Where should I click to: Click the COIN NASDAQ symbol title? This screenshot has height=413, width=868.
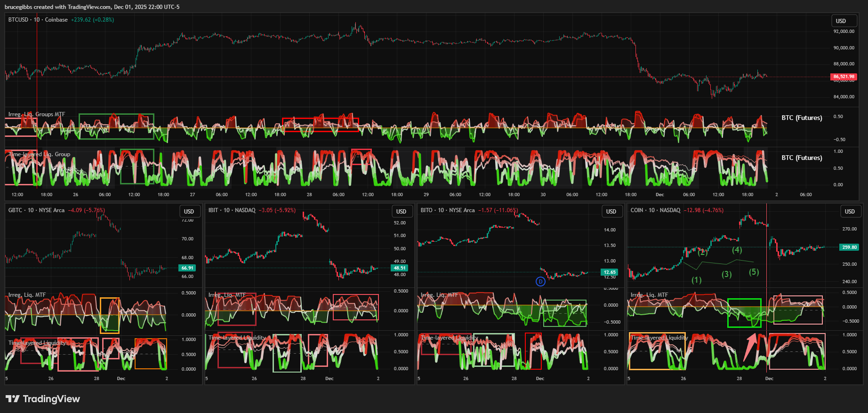pos(655,210)
